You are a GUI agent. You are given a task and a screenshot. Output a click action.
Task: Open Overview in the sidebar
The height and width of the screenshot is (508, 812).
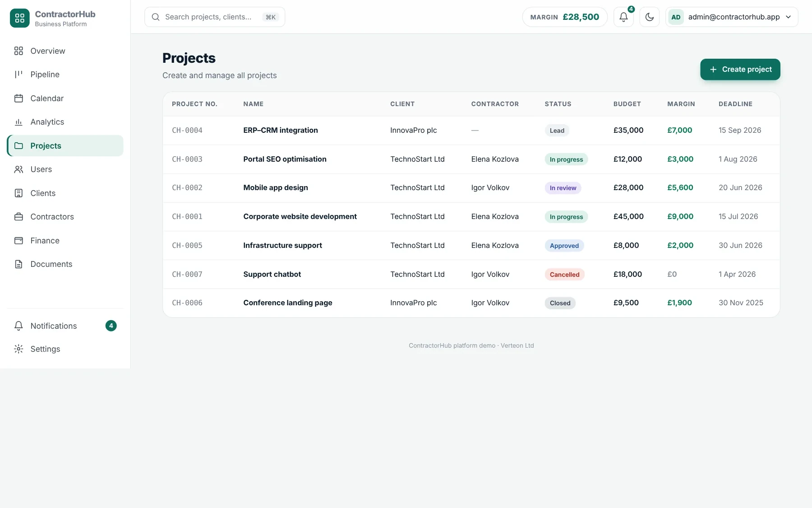[65, 51]
